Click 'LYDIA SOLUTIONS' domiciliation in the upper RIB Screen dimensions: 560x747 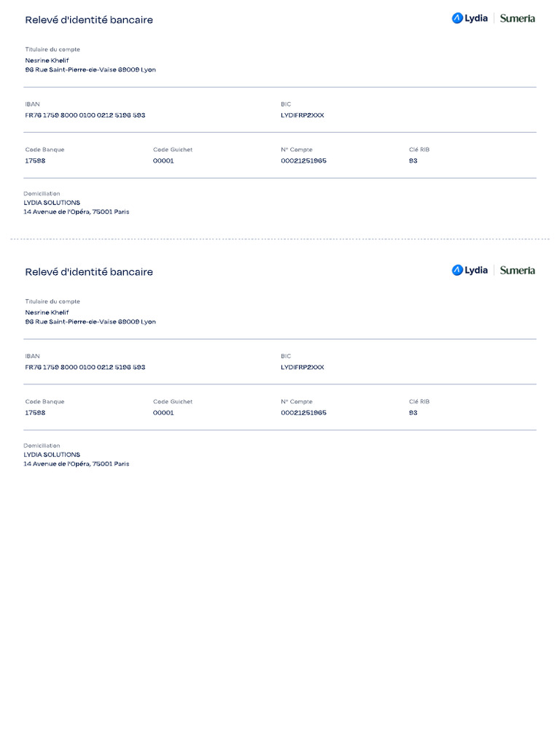(x=52, y=203)
